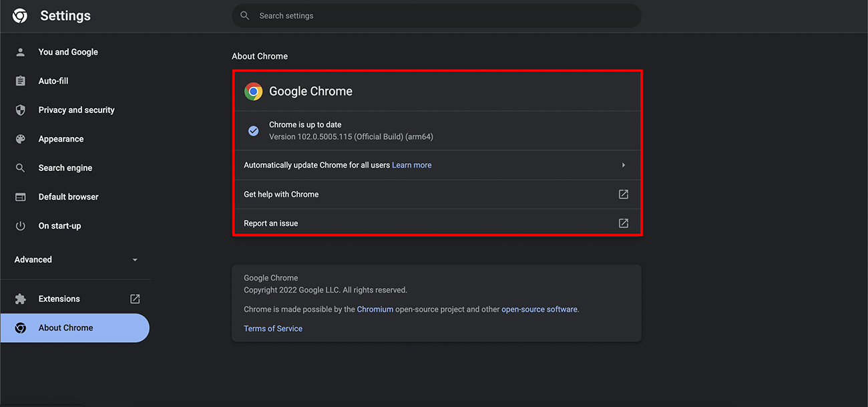868x407 pixels.
Task: Click the external link icon beside Extensions
Action: [x=135, y=299]
